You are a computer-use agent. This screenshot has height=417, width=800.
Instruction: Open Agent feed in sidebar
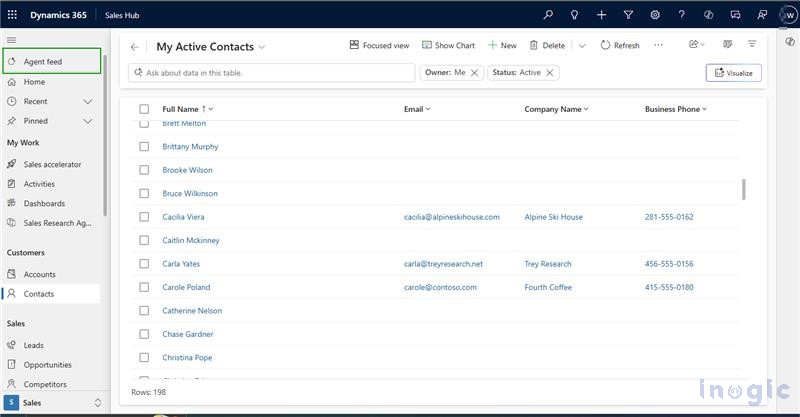tap(52, 61)
